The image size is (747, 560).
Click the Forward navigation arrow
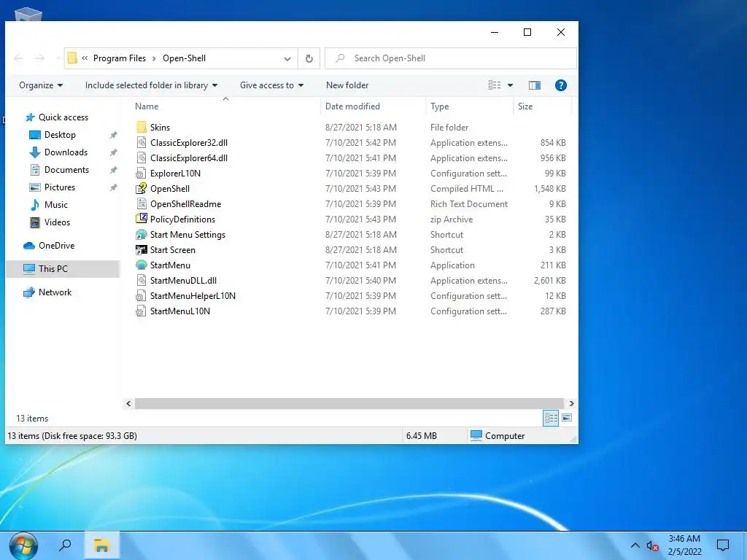pos(39,58)
